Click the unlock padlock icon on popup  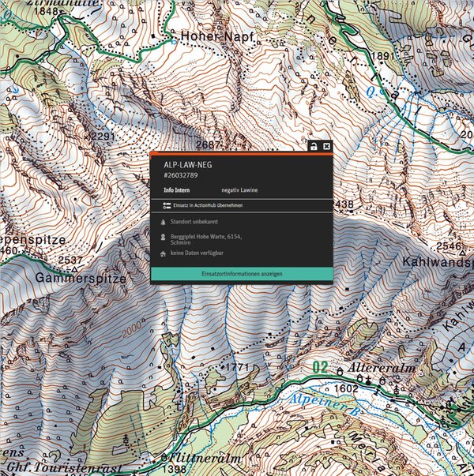tap(314, 147)
